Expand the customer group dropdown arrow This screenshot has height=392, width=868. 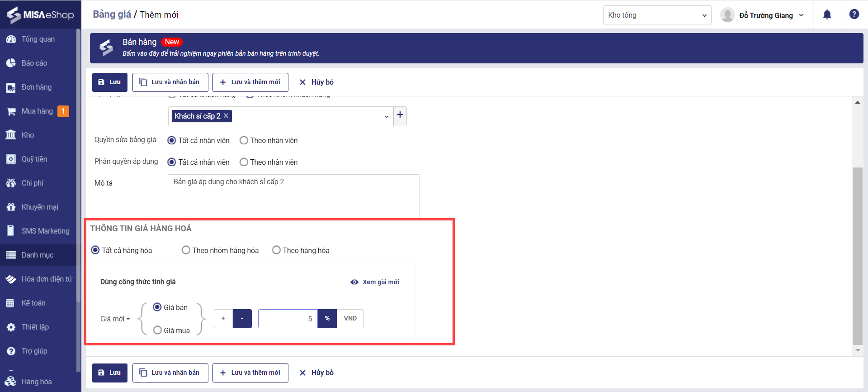click(387, 116)
